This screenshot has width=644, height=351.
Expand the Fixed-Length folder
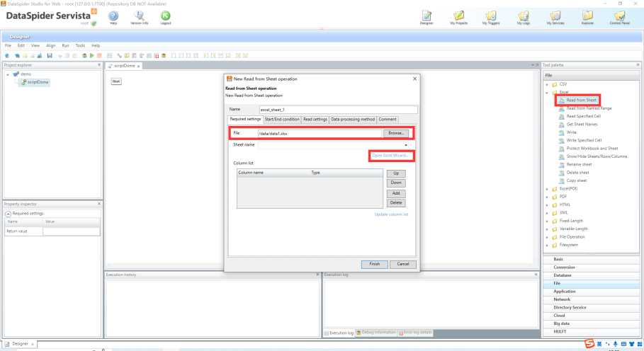[x=547, y=221]
